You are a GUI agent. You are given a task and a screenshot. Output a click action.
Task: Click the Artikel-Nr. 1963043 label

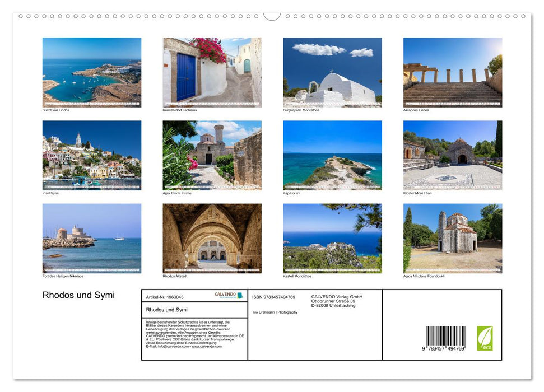pos(164,297)
